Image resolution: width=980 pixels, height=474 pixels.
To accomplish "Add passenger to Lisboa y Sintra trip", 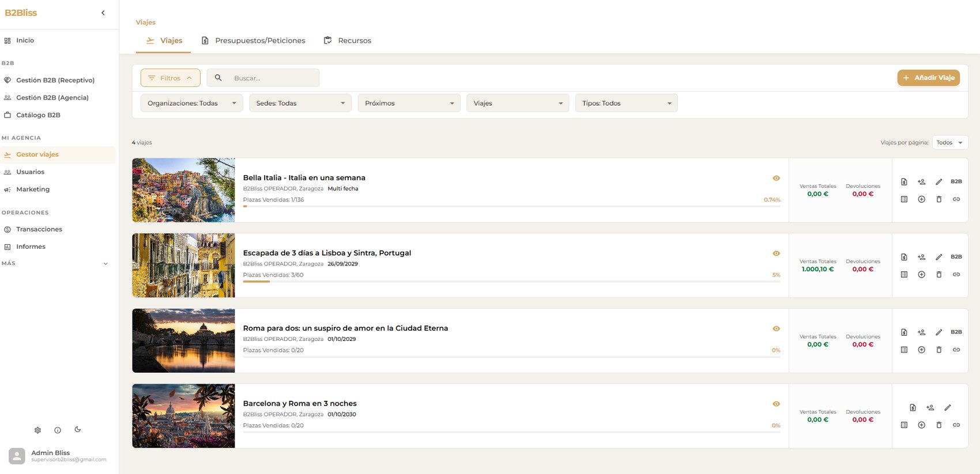I will (921, 257).
